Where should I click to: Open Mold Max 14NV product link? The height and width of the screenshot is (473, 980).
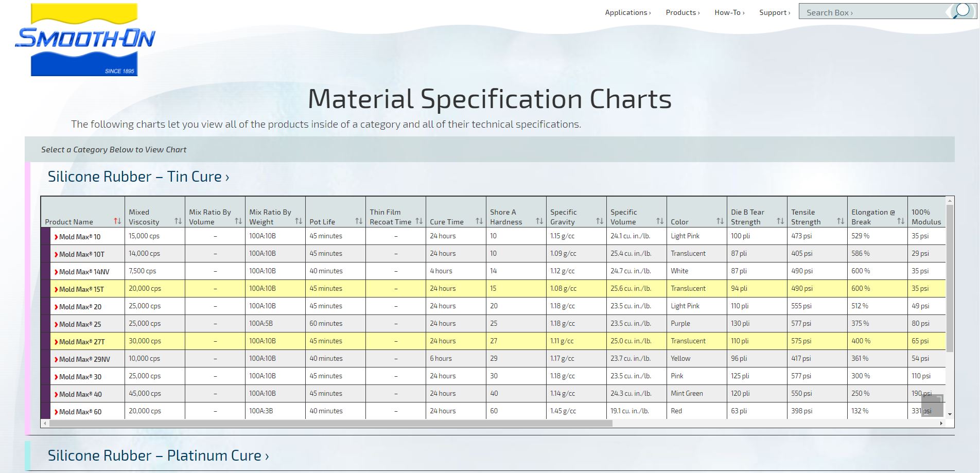[x=82, y=272]
